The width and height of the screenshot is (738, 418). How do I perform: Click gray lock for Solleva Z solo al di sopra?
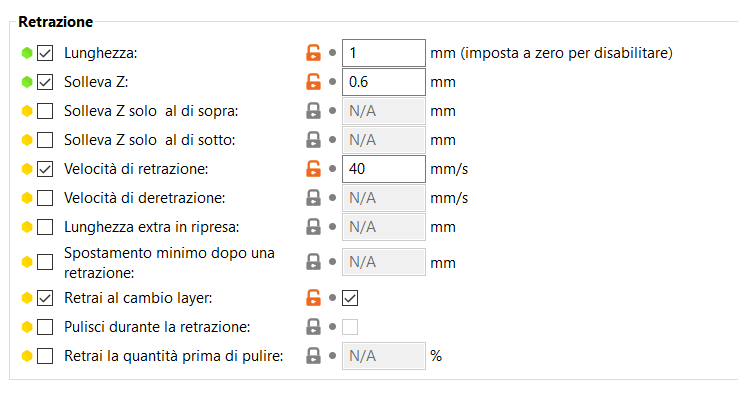pos(313,111)
